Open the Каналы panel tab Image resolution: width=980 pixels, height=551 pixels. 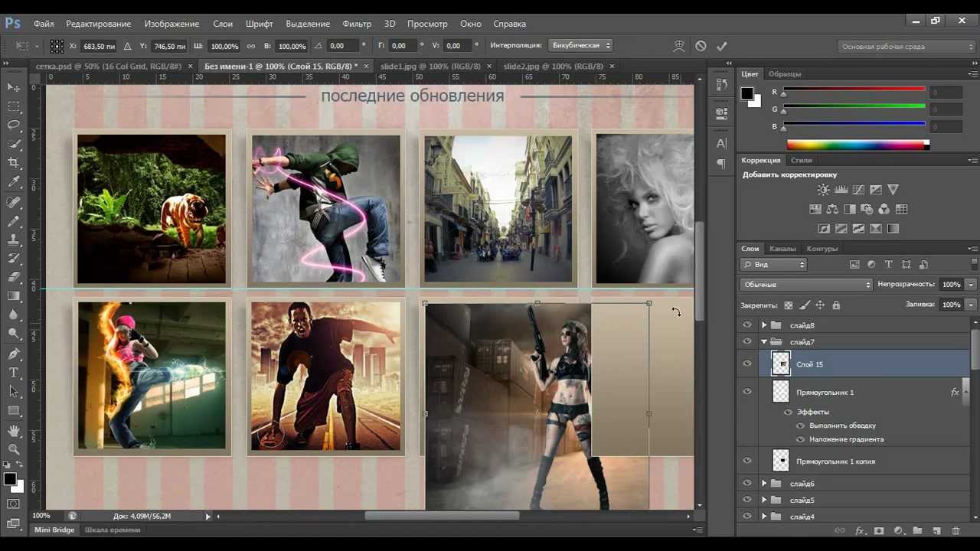tap(782, 249)
